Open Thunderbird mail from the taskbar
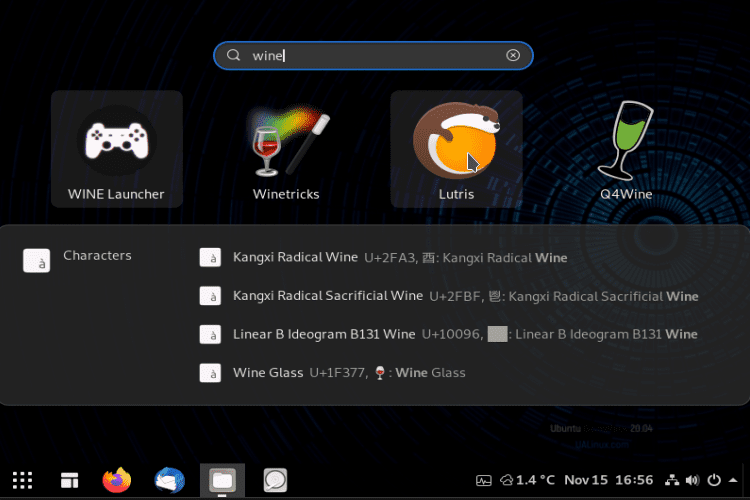The width and height of the screenshot is (750, 500). (169, 480)
